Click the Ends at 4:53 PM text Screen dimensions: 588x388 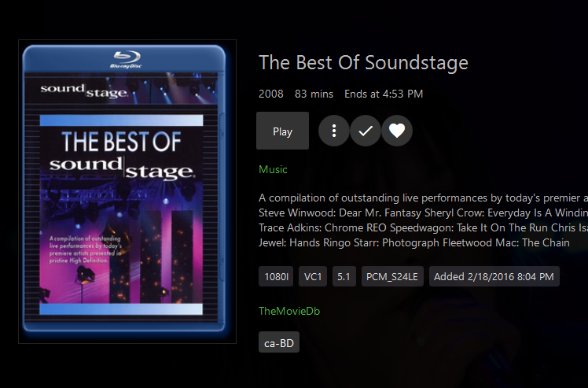tap(384, 94)
